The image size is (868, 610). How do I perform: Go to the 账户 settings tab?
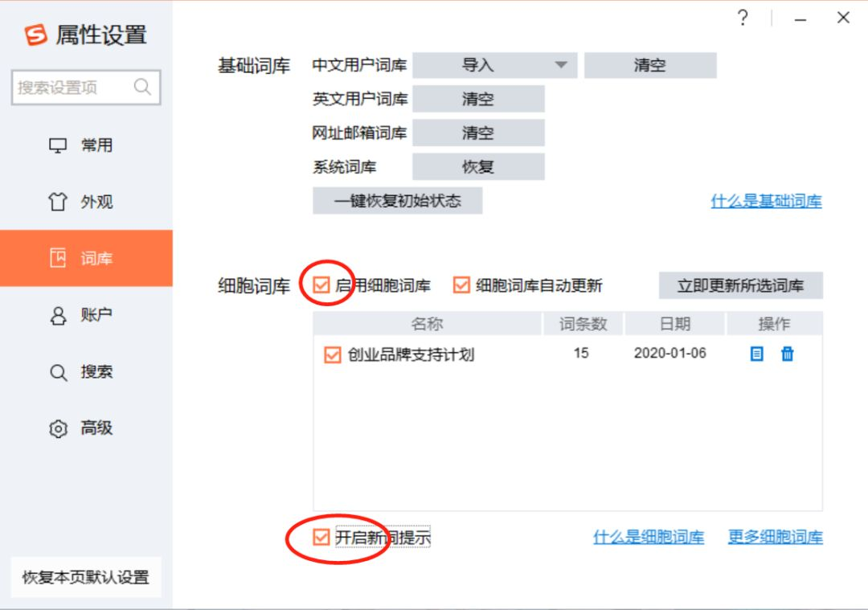pos(86,315)
